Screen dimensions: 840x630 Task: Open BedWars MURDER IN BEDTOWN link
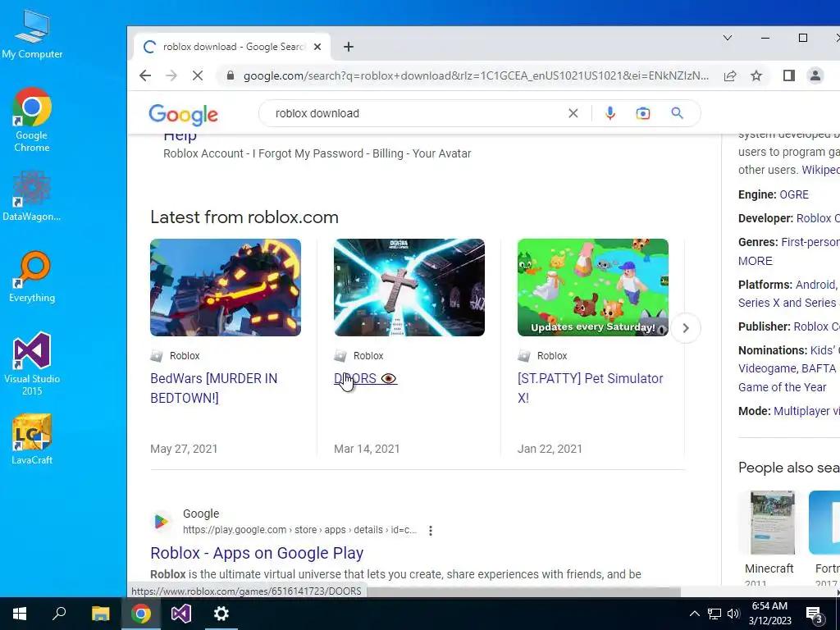[214, 388]
